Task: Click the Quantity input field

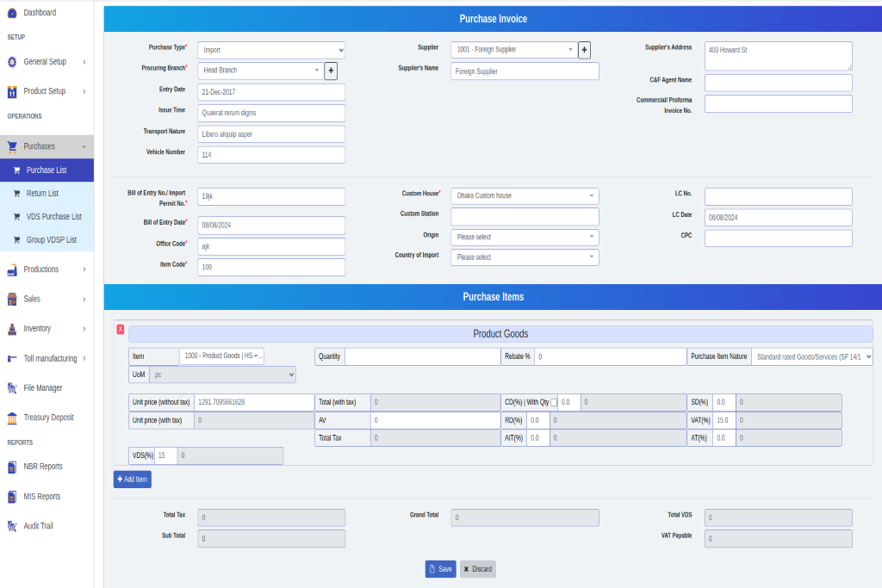Action: point(422,357)
